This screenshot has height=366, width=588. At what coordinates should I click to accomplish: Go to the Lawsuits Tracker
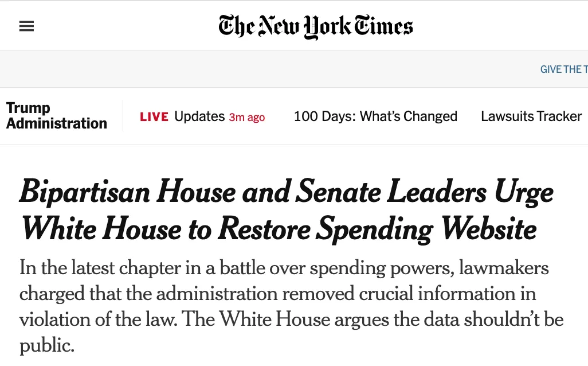531,116
